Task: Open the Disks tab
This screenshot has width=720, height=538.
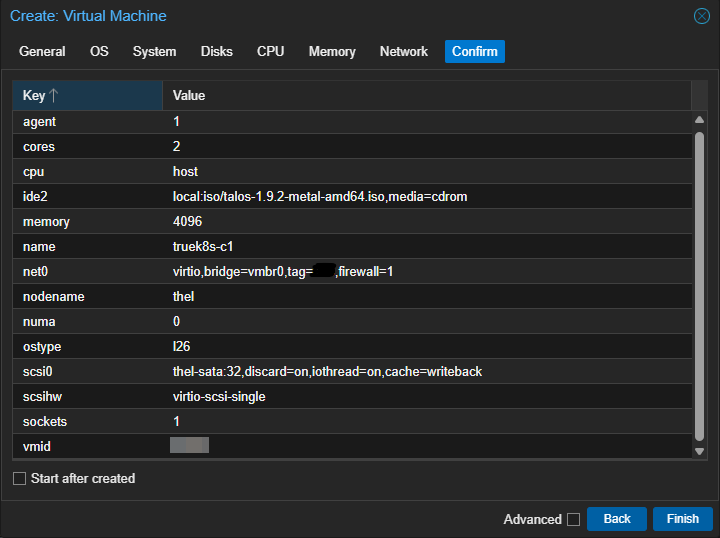Action: [216, 52]
